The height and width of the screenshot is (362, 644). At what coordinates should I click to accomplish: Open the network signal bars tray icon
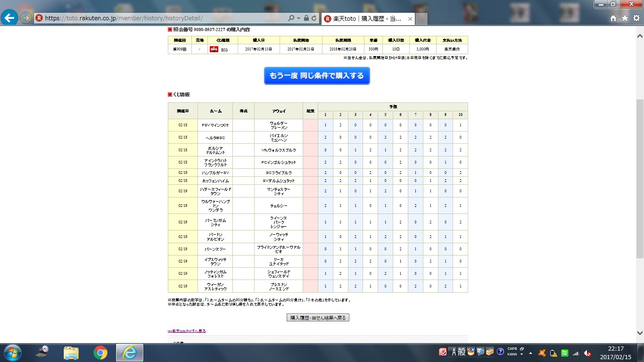(x=576, y=353)
